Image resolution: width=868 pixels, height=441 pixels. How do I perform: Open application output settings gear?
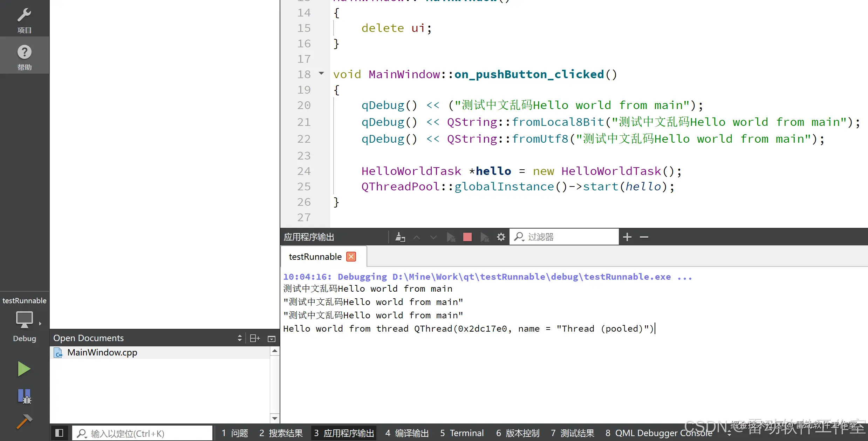(501, 237)
